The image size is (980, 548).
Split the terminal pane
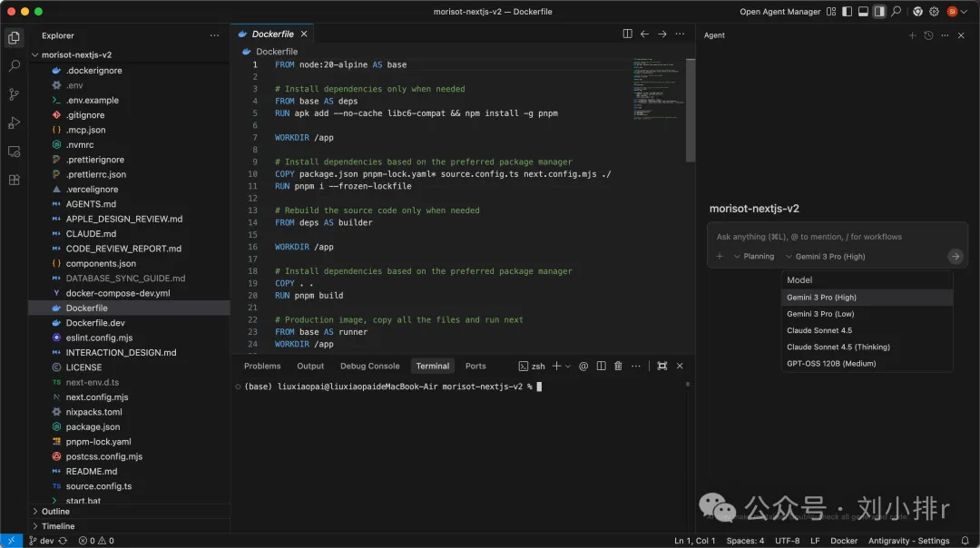tap(602, 366)
